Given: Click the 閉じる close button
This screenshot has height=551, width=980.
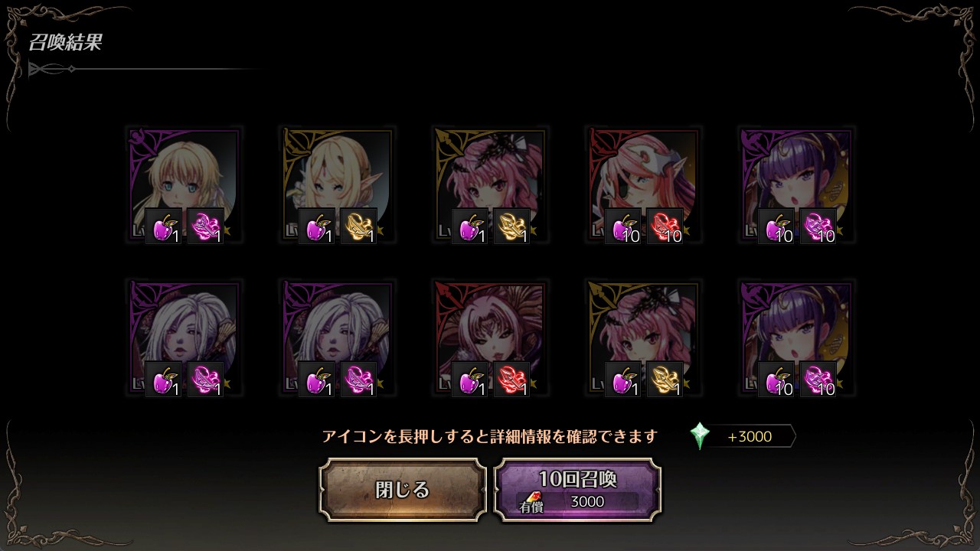Looking at the screenshot, I should click(x=403, y=490).
